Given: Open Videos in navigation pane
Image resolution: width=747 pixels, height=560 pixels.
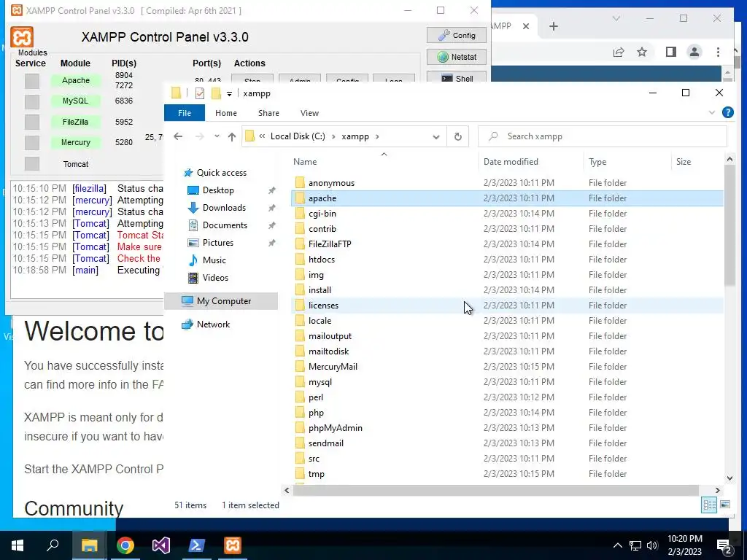Looking at the screenshot, I should [215, 278].
